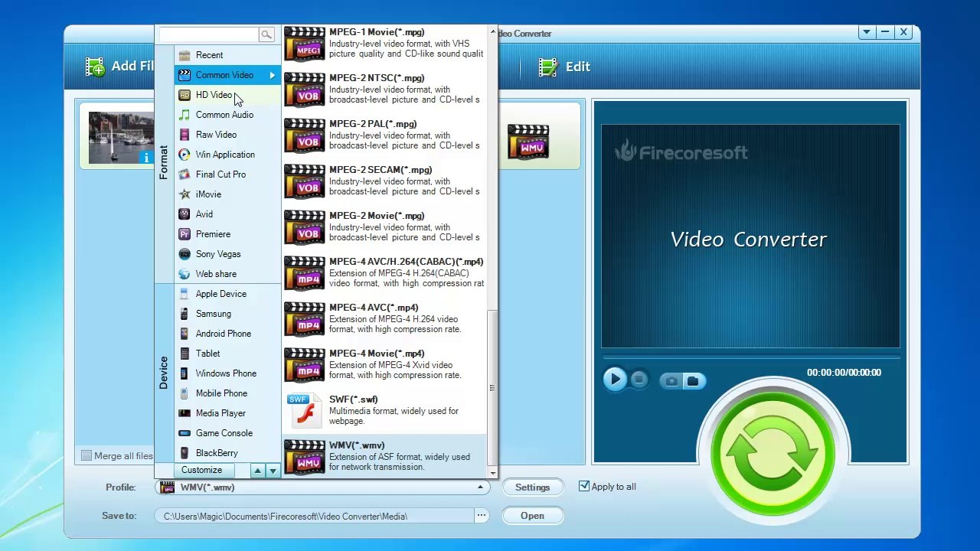
Task: Open the Settings button
Action: tap(532, 487)
